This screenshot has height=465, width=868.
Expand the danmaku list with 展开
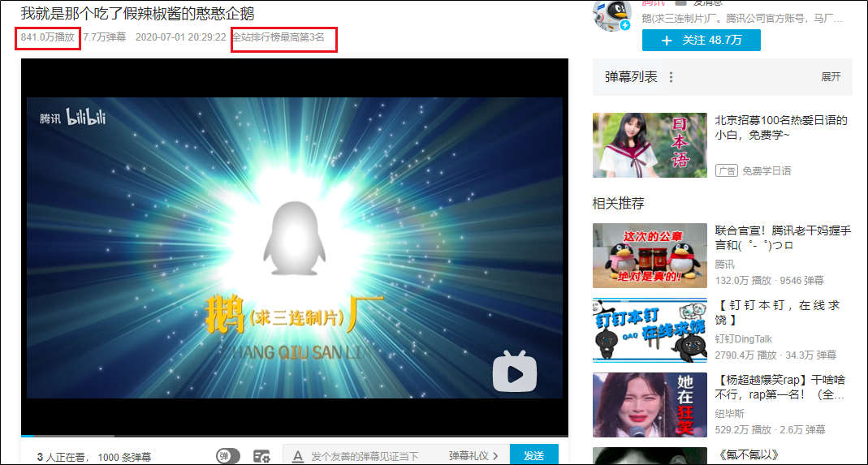(x=831, y=77)
